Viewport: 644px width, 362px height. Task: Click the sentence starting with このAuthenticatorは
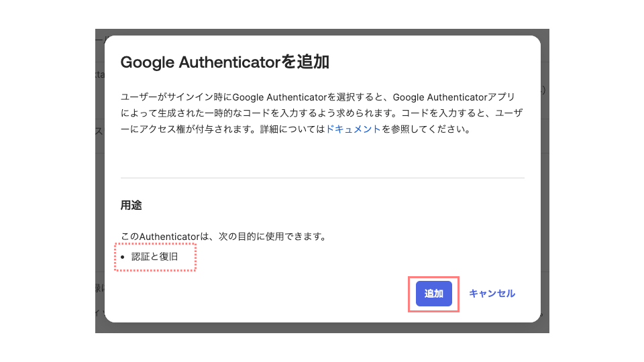(x=223, y=237)
